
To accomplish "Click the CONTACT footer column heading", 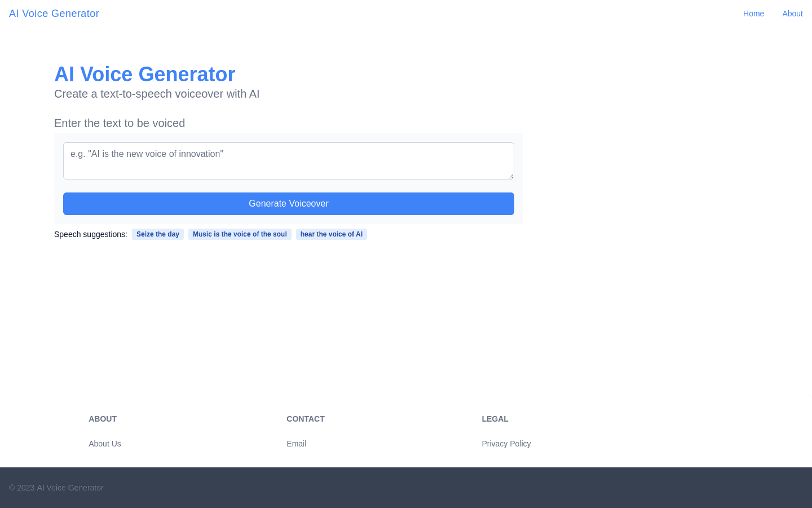I will point(306,419).
